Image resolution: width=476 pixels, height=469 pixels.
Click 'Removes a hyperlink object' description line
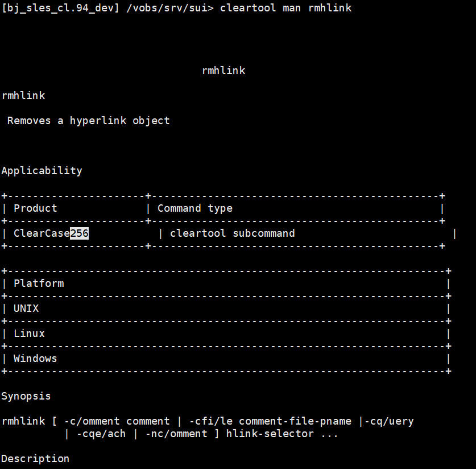pos(88,121)
